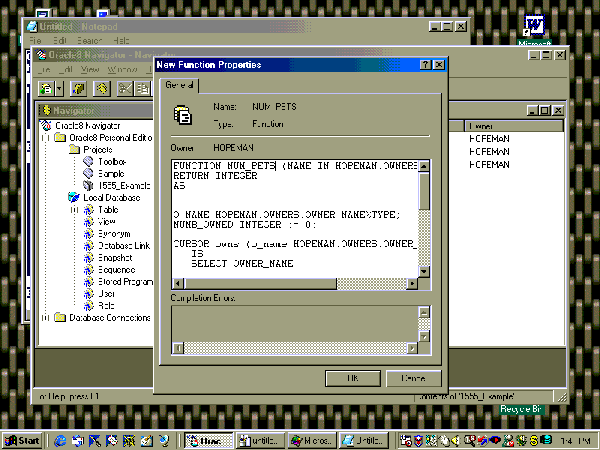Click the Copy toolbar icon

pyautogui.click(x=143, y=89)
